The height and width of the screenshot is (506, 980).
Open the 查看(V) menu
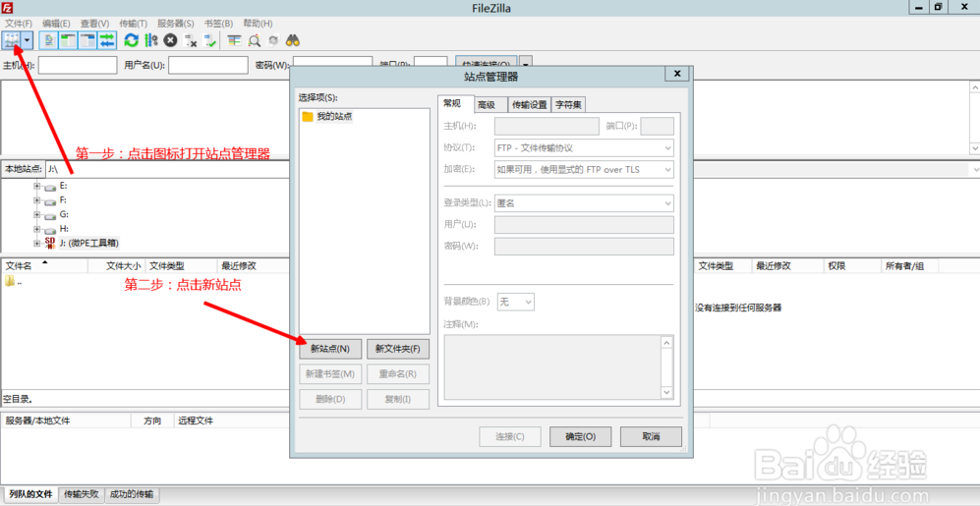(x=94, y=24)
